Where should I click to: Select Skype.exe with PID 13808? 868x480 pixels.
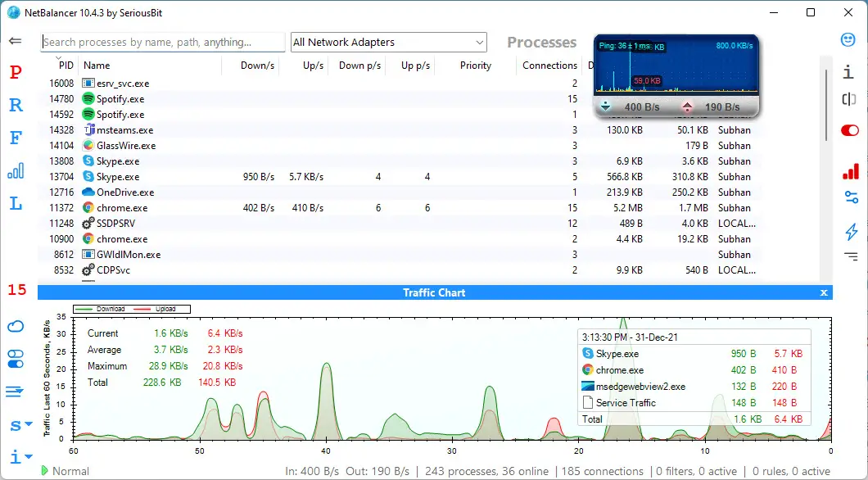[x=401, y=161]
